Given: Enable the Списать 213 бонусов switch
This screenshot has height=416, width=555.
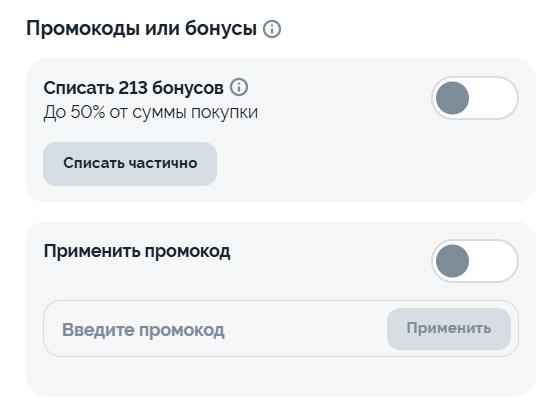Looking at the screenshot, I should (475, 98).
